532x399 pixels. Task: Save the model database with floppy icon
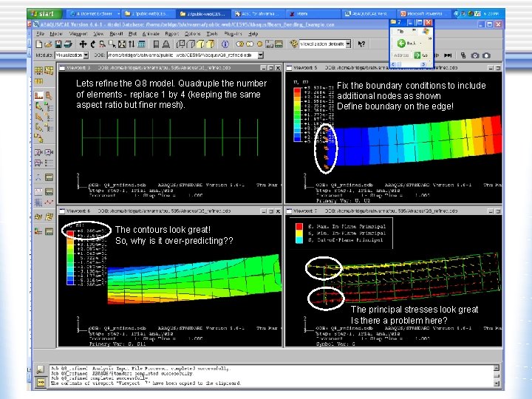pyautogui.click(x=58, y=44)
